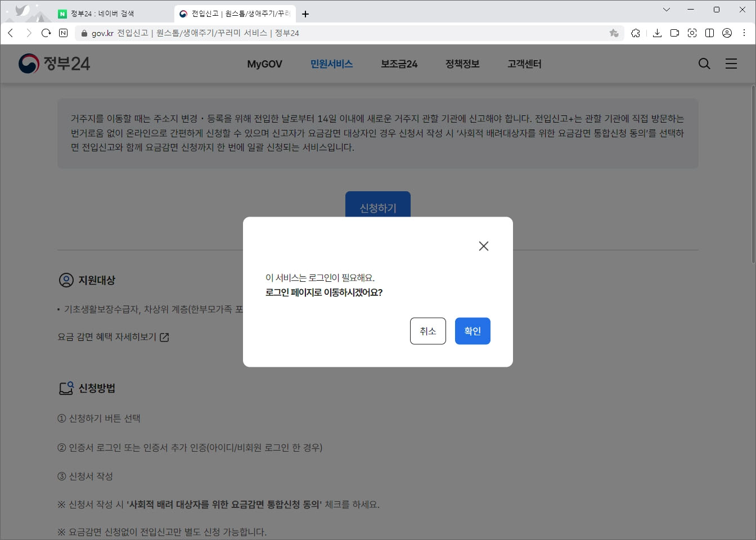Viewport: 756px width, 540px height.
Task: Close the login popup with the X
Action: click(x=483, y=246)
